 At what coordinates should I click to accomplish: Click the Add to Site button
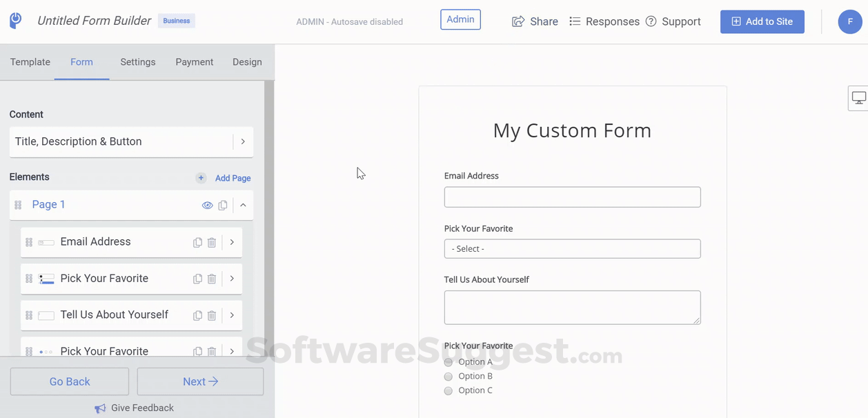[x=762, y=21]
